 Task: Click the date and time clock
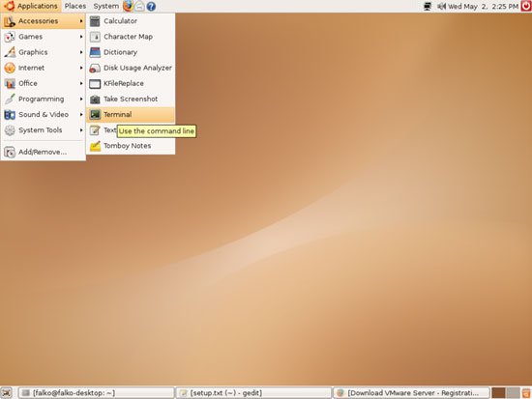point(483,6)
